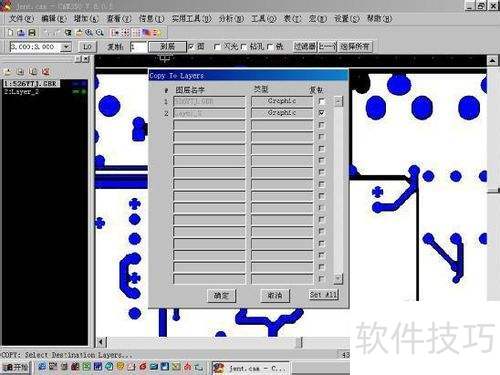Open the 增加 (Add) menu
This screenshot has height=375, width=500.
point(86,18)
